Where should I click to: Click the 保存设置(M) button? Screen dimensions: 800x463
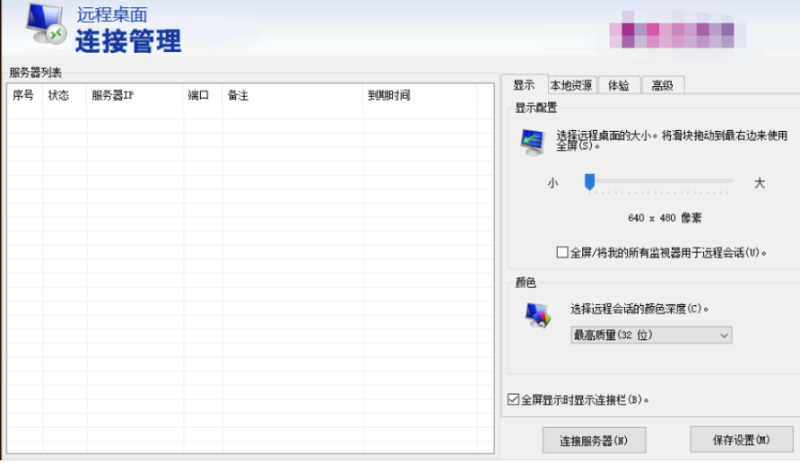734,439
